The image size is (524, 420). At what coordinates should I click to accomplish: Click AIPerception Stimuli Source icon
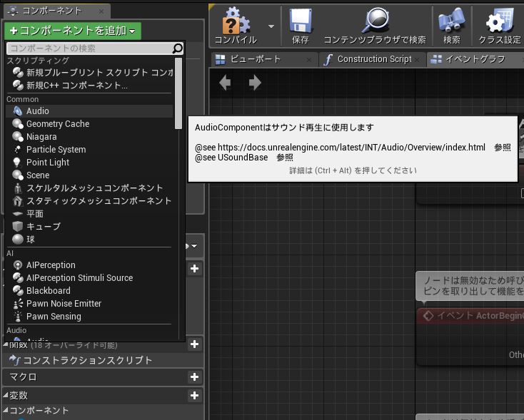[x=17, y=278]
